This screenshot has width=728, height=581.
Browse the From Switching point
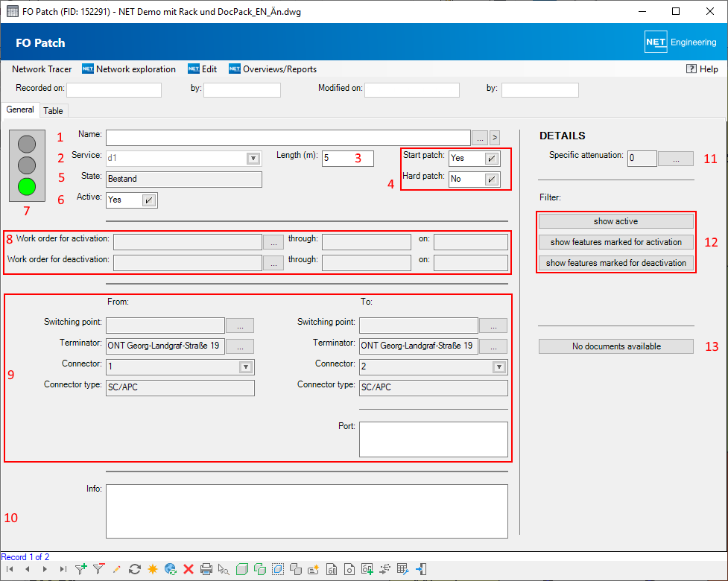[240, 326]
